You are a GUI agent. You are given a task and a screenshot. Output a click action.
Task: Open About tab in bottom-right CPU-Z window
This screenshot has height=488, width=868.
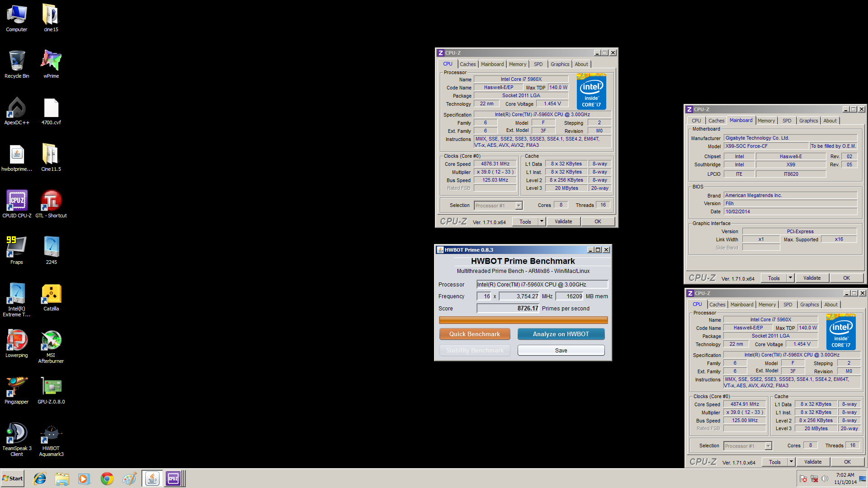click(x=830, y=305)
